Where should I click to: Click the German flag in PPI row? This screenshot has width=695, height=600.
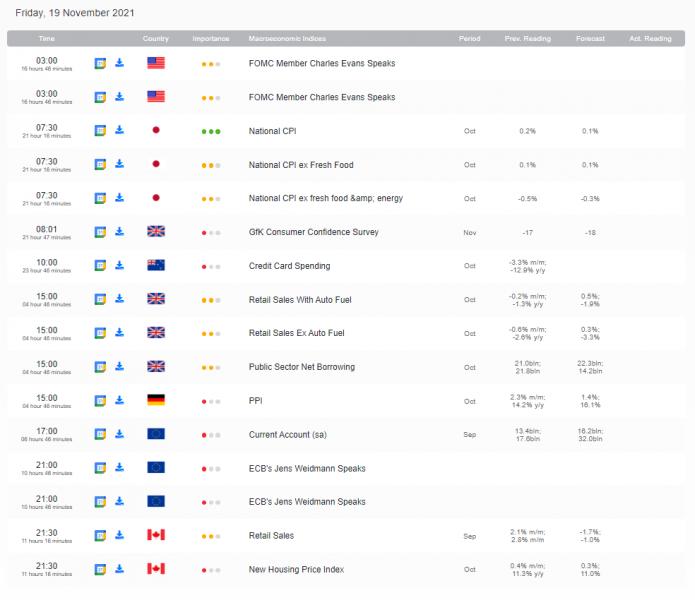pos(155,400)
